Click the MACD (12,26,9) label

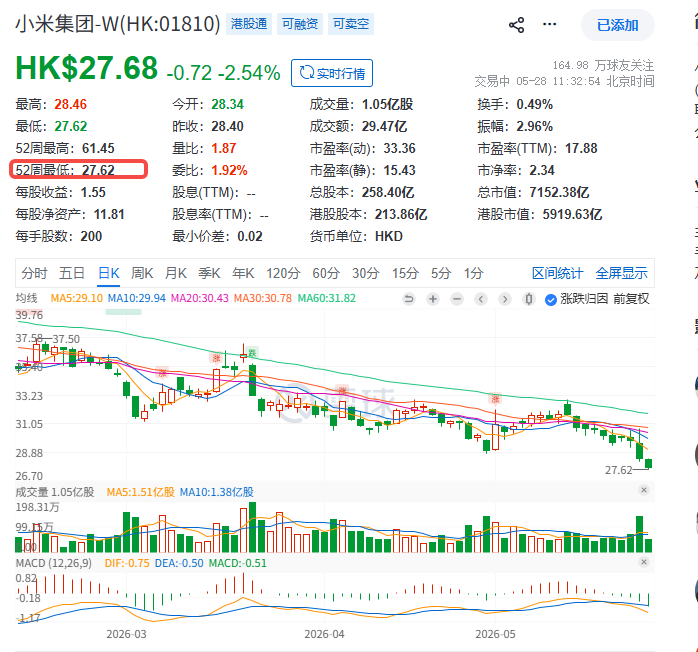[54, 563]
